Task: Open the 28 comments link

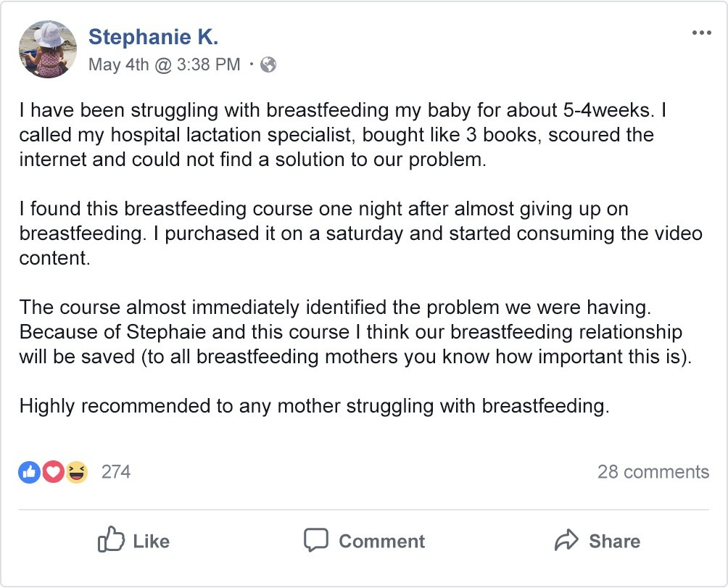Action: [x=653, y=472]
